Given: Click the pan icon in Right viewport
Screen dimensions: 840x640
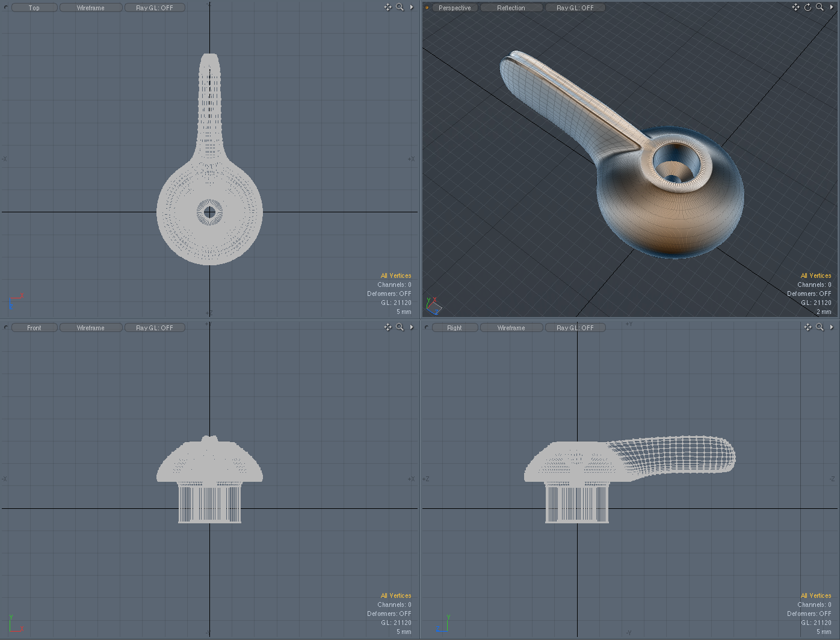Looking at the screenshot, I should point(808,327).
